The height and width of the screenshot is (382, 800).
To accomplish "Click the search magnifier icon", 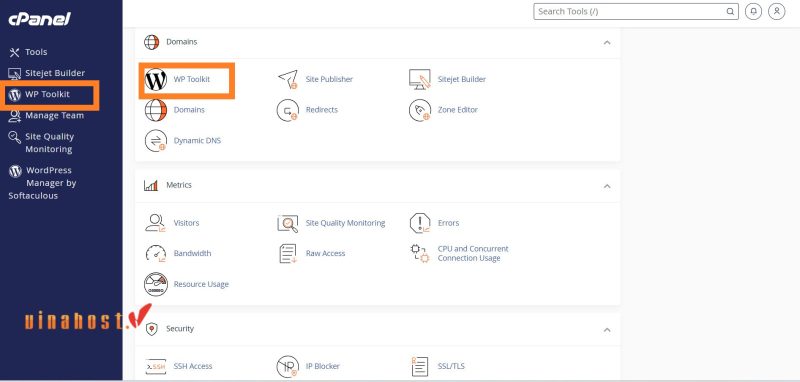I will [730, 11].
